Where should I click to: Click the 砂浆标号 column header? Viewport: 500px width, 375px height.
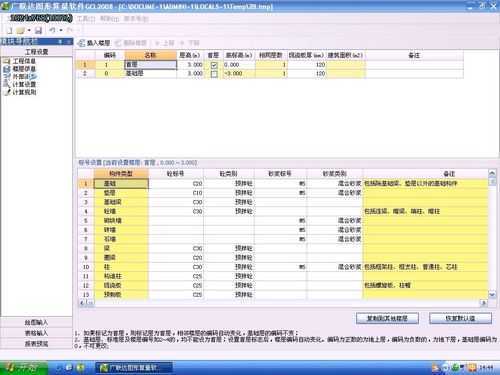pos(280,174)
